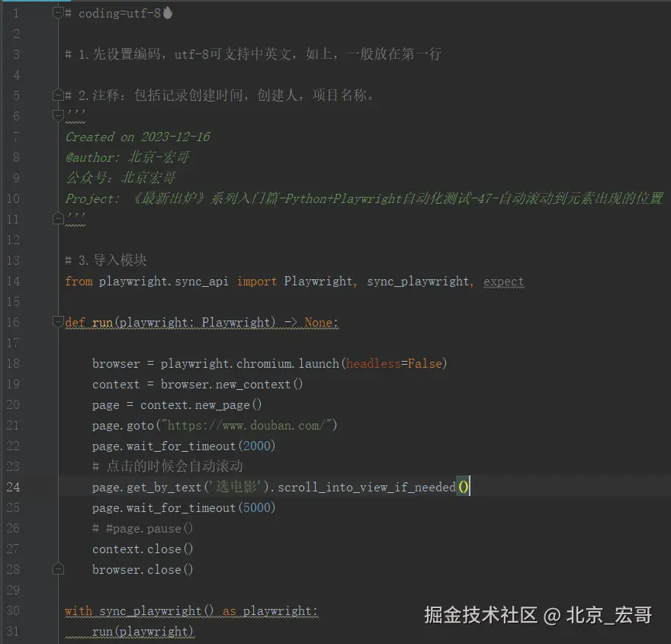Click 'playwright.sync_api' module name
Viewport: 671px width, 644px height.
(x=163, y=282)
